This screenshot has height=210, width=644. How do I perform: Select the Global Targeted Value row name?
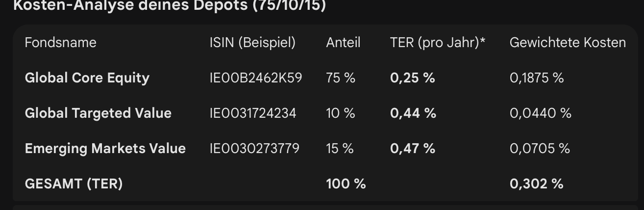click(98, 113)
